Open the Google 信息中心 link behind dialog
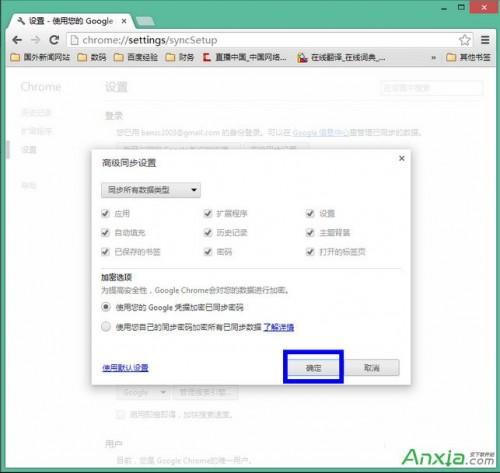 pyautogui.click(x=321, y=133)
